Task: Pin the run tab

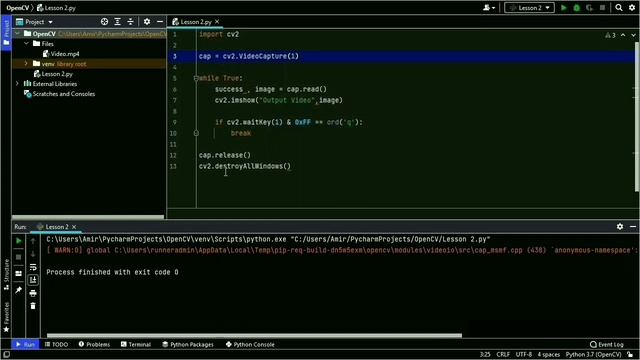Action: [x=19, y=290]
